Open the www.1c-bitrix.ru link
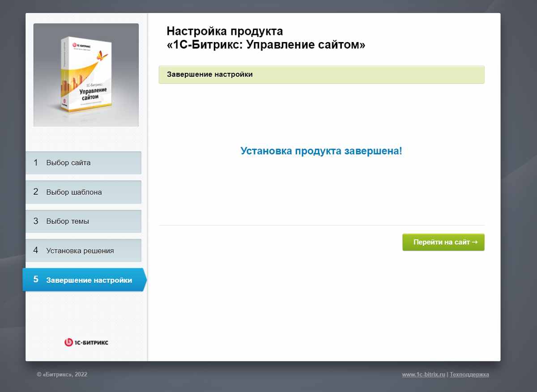 (423, 375)
